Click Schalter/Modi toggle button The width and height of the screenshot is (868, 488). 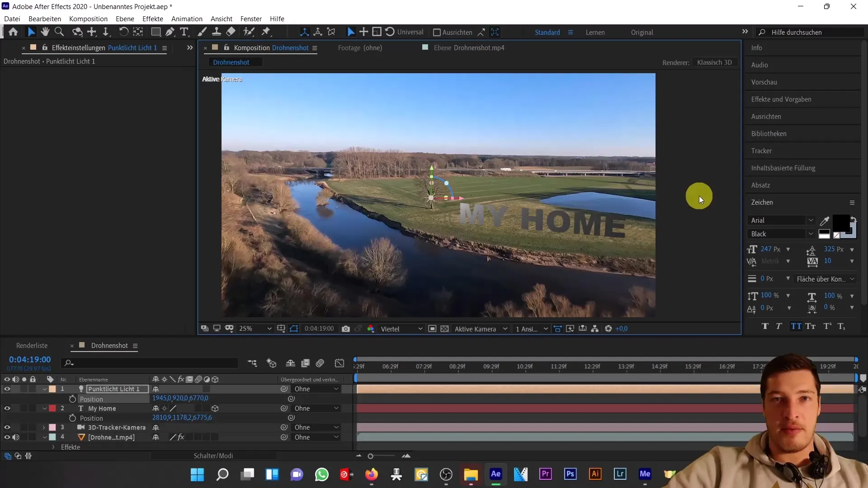(213, 456)
